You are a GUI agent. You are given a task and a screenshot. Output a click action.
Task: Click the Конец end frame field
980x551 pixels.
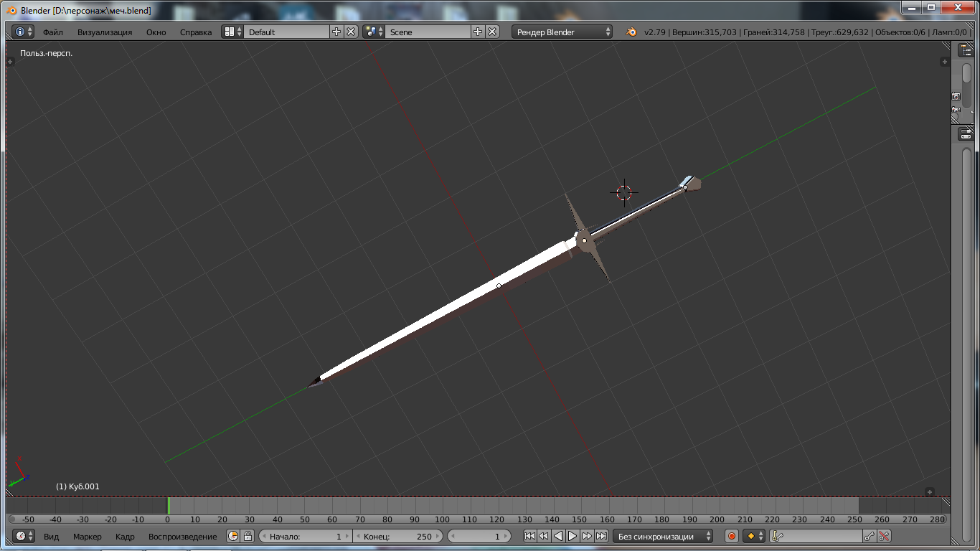point(397,536)
